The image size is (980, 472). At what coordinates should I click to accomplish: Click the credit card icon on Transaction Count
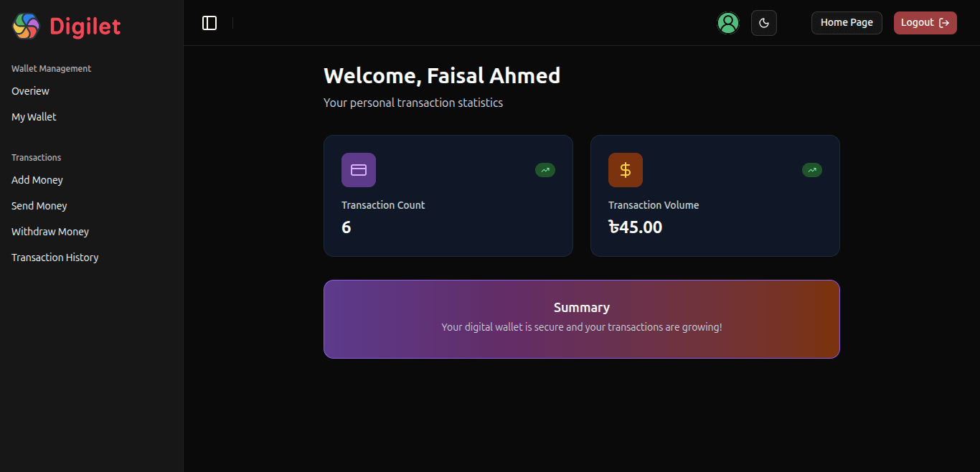click(x=358, y=169)
